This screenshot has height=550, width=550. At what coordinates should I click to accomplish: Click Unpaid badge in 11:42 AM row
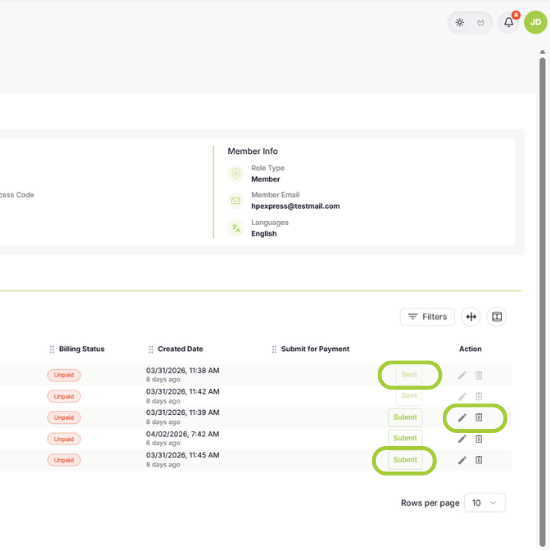(x=64, y=396)
